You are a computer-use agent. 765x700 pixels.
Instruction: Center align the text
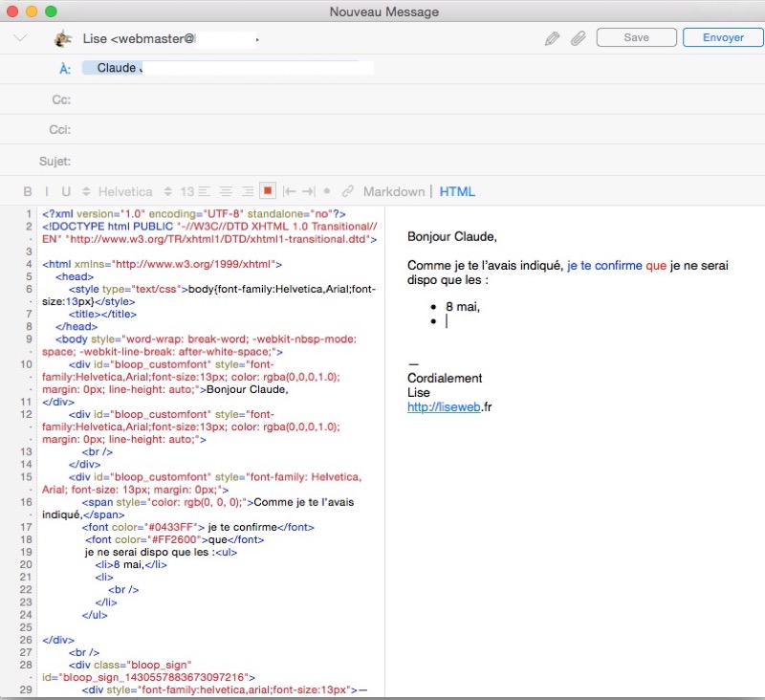pyautogui.click(x=228, y=191)
